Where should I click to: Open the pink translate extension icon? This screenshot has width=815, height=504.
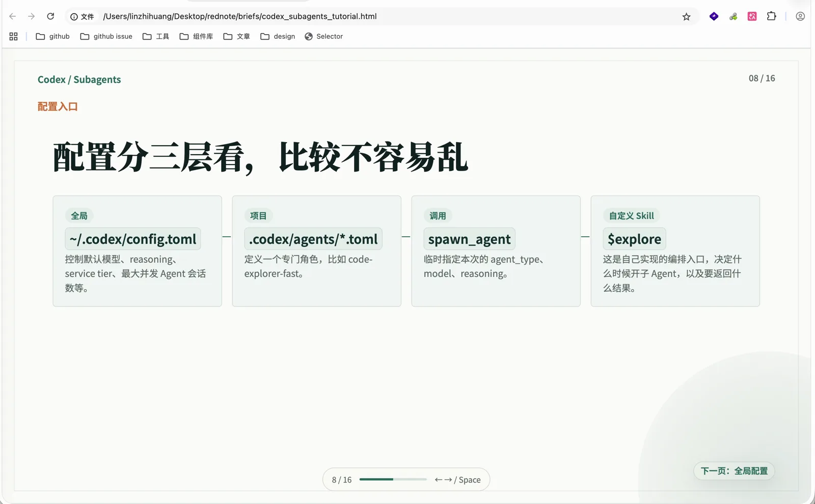coord(752,16)
